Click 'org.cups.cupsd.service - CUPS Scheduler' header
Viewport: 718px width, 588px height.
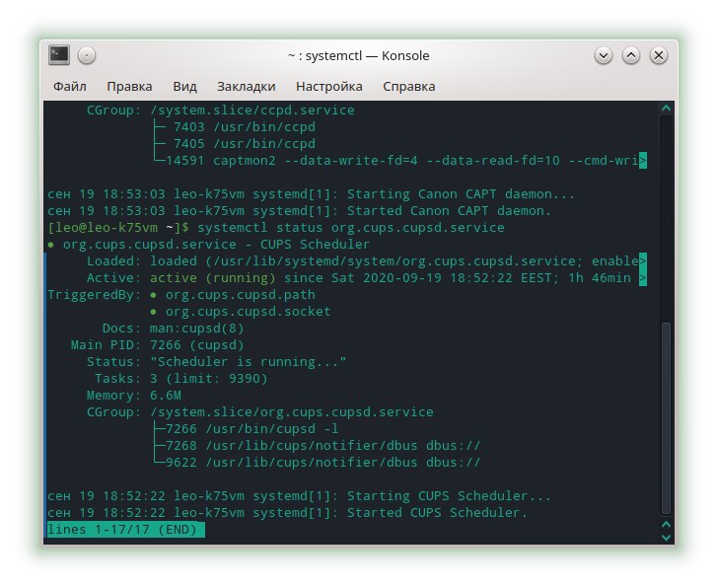click(216, 244)
